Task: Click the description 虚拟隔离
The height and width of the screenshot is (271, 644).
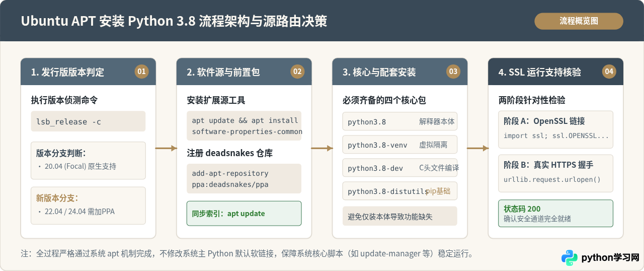Action: 433,145
